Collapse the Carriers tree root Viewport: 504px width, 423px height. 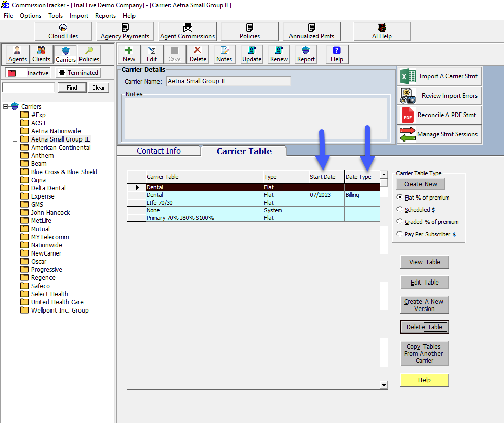[5, 106]
